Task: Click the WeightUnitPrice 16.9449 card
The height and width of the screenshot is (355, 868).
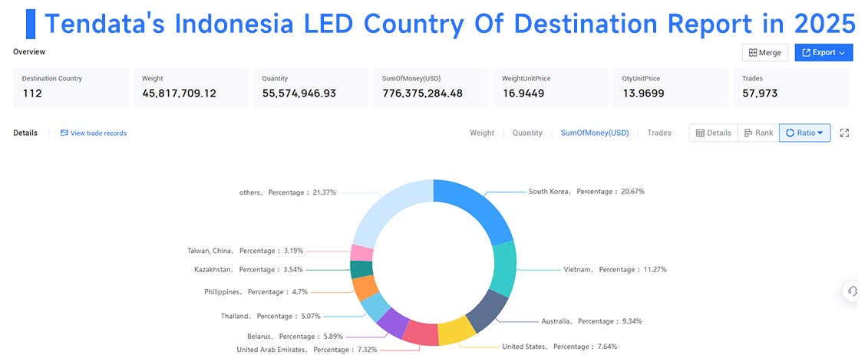Action: click(551, 87)
